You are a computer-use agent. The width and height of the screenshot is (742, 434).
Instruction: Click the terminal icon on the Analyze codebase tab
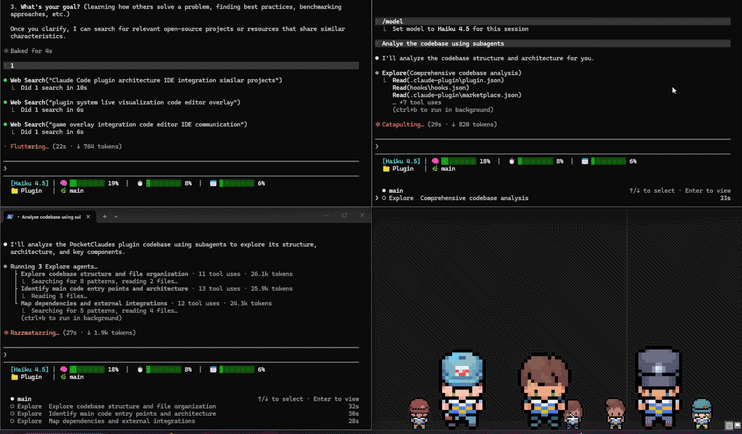tap(9, 217)
